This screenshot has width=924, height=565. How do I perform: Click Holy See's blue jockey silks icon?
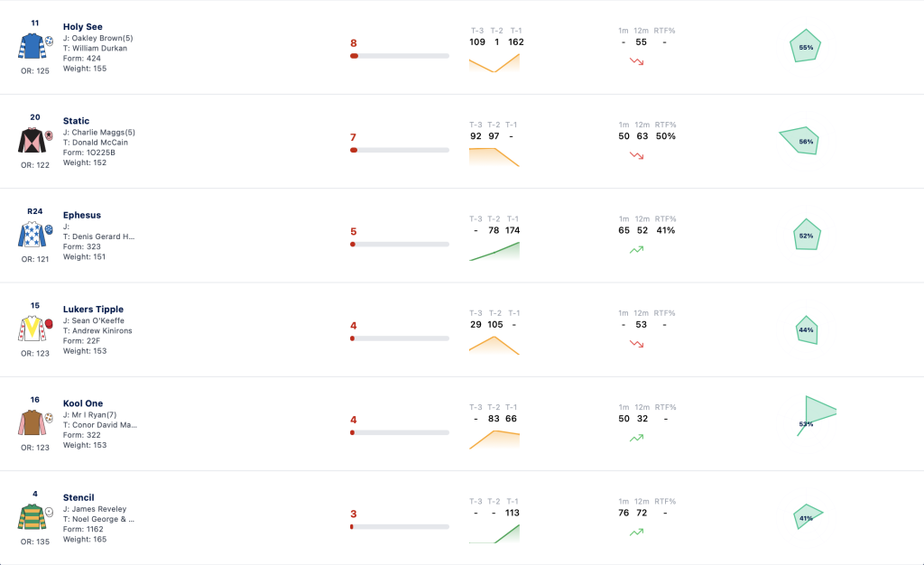tap(32, 46)
